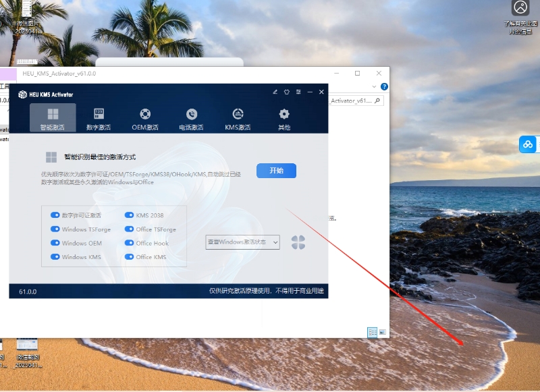This screenshot has height=392, width=540.
Task: Click the Explorer search magnifier icon
Action: tap(377, 101)
